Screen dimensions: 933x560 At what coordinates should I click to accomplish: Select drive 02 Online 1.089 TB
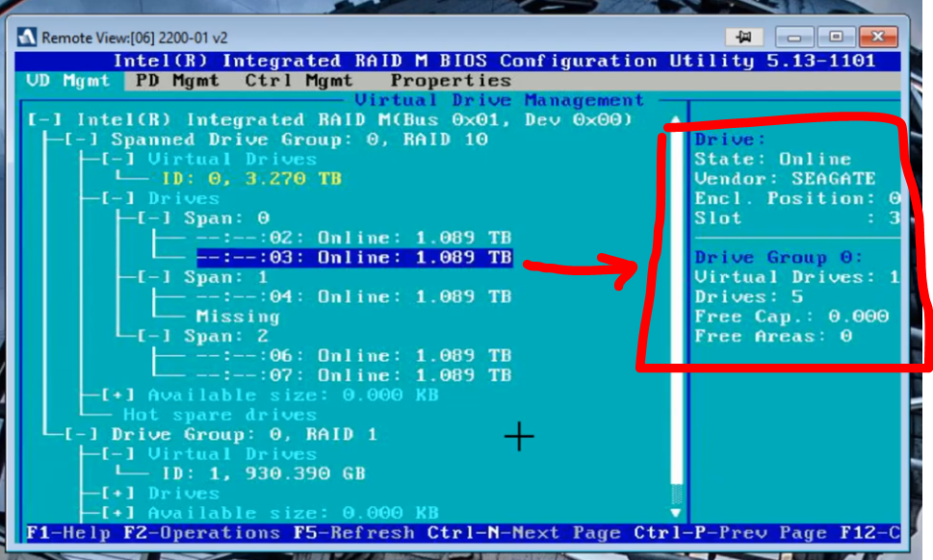tap(354, 238)
